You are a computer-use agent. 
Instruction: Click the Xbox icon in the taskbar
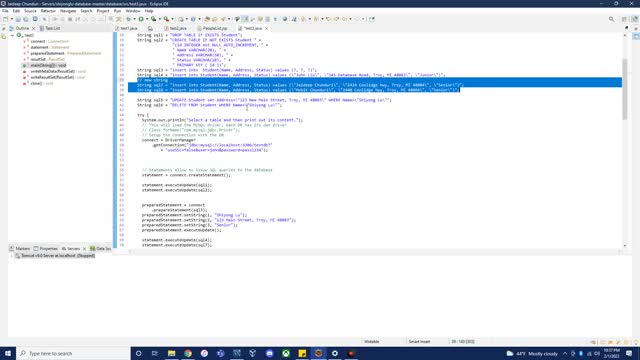pos(286,353)
